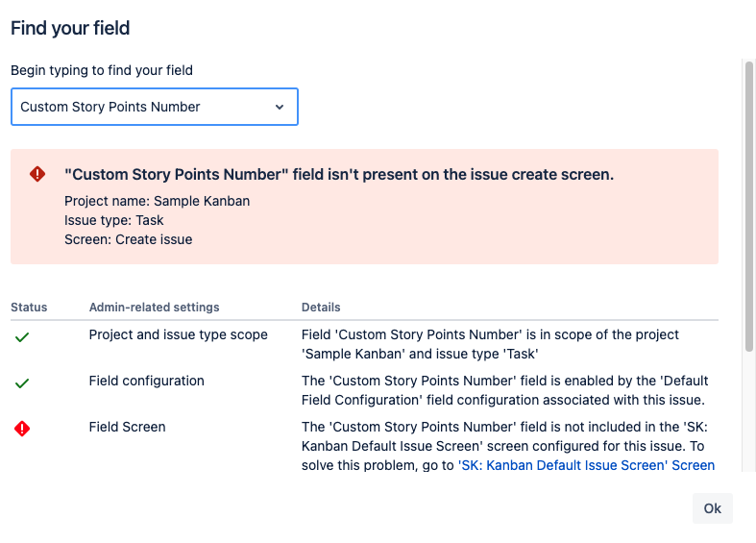
Task: Click the green checkmark for project scope row
Action: point(22,337)
